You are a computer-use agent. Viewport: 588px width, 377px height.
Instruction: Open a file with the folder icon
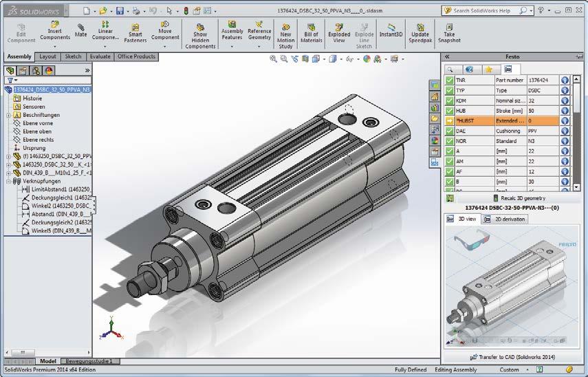pyautogui.click(x=102, y=11)
